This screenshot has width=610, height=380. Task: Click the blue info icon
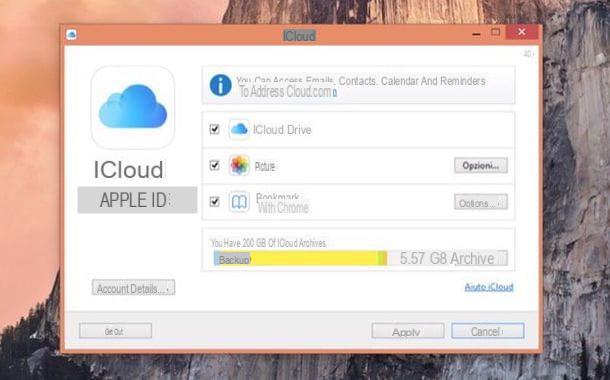point(221,85)
